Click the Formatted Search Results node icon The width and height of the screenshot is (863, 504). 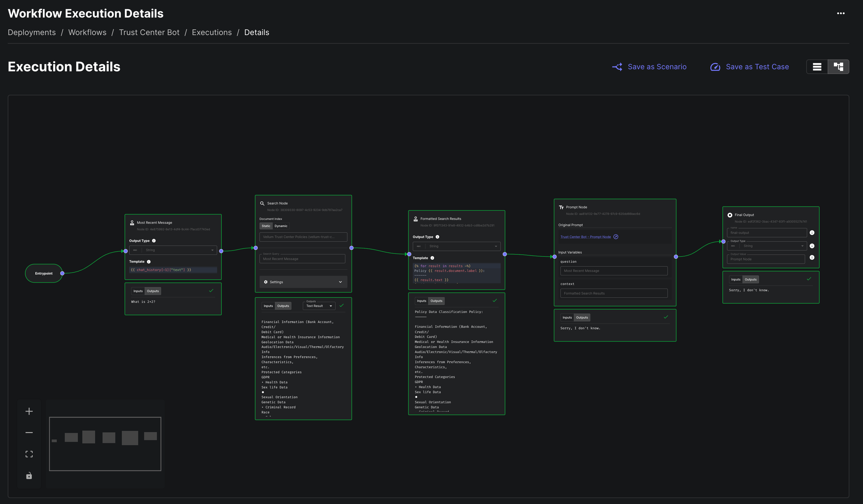[x=415, y=219]
